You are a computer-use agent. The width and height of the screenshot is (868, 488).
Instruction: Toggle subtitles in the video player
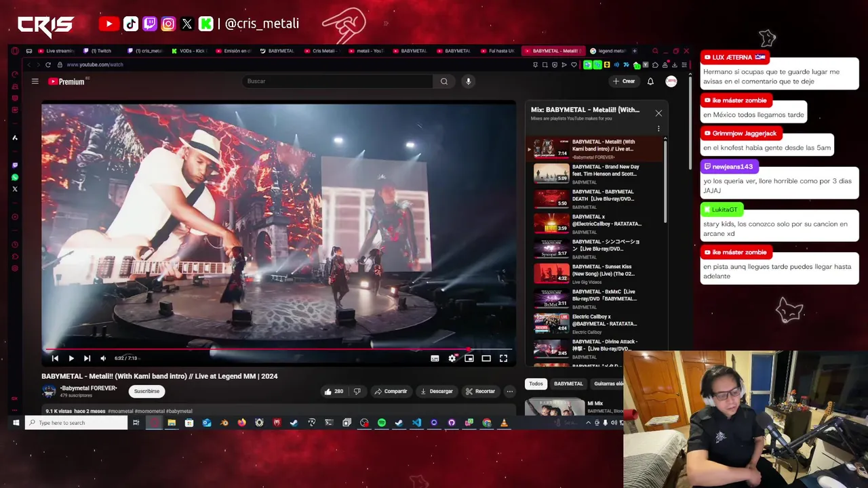pyautogui.click(x=435, y=358)
